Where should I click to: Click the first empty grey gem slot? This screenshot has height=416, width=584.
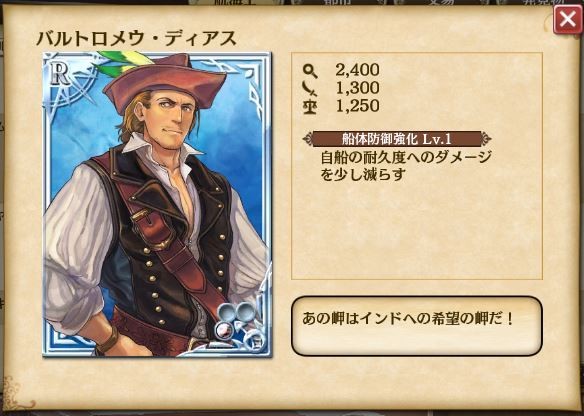(x=226, y=312)
